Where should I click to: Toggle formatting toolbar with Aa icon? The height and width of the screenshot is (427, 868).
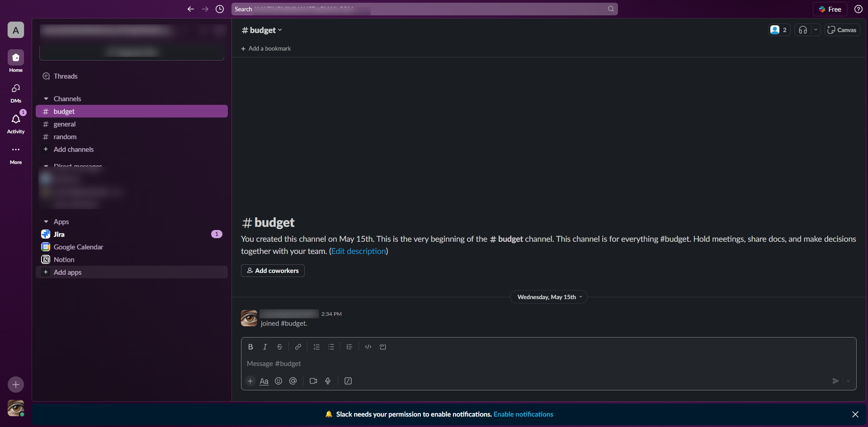pos(264,381)
